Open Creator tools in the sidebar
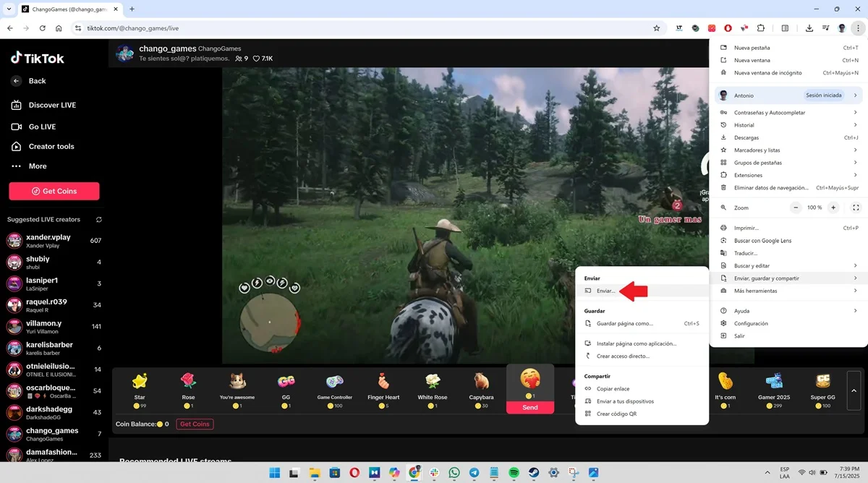This screenshot has height=483, width=868. tap(43, 146)
